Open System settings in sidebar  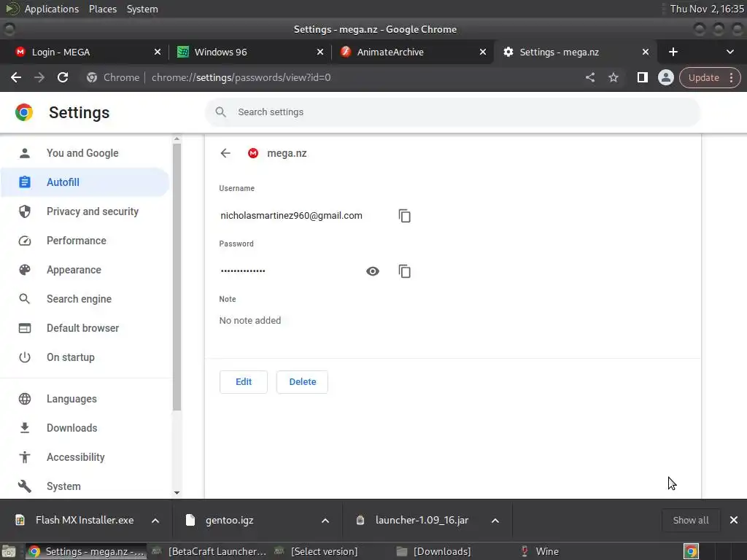pyautogui.click(x=85, y=486)
